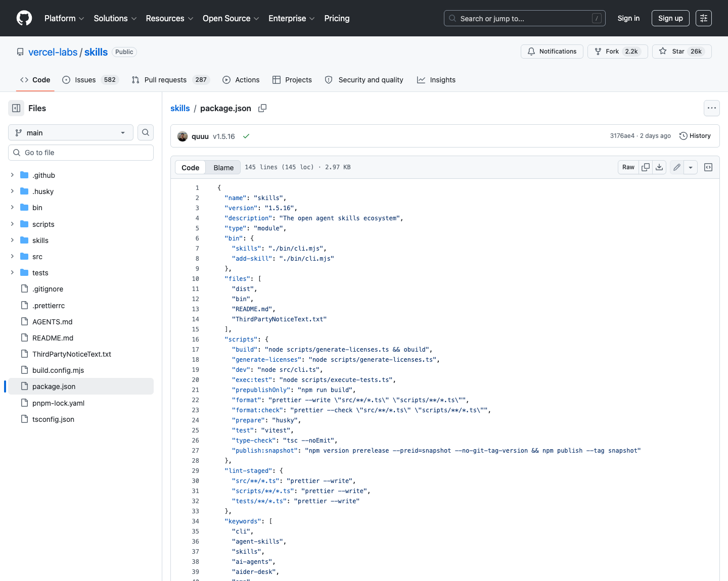
Task: Select line number 17 in the code
Action: (x=196, y=350)
